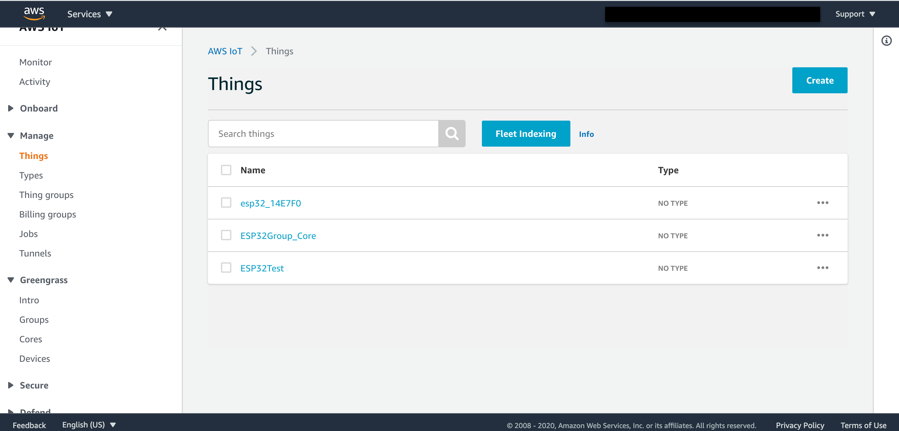Collapse the Manage section
Screen dimensions: 899x431
[30, 136]
